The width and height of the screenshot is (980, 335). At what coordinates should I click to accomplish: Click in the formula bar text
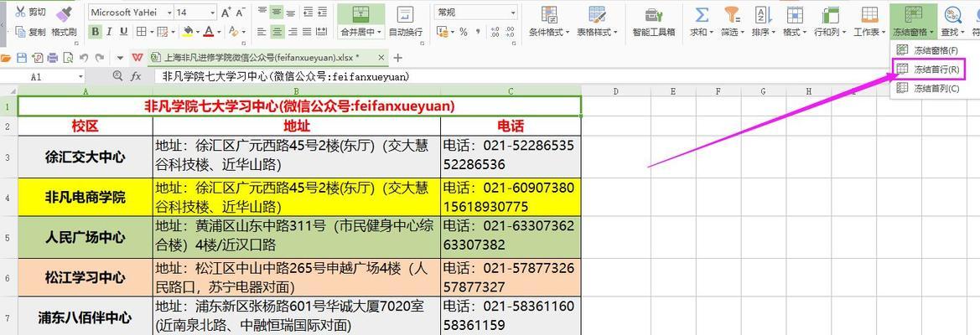(x=286, y=76)
